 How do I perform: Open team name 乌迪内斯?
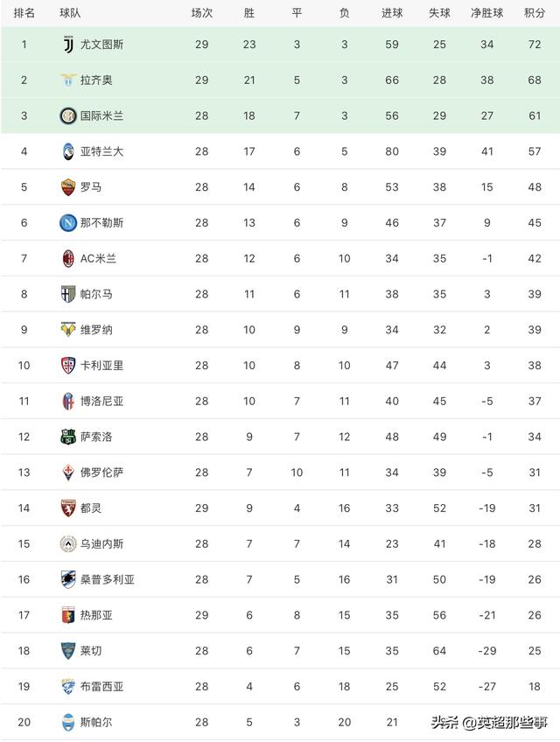[x=101, y=543]
